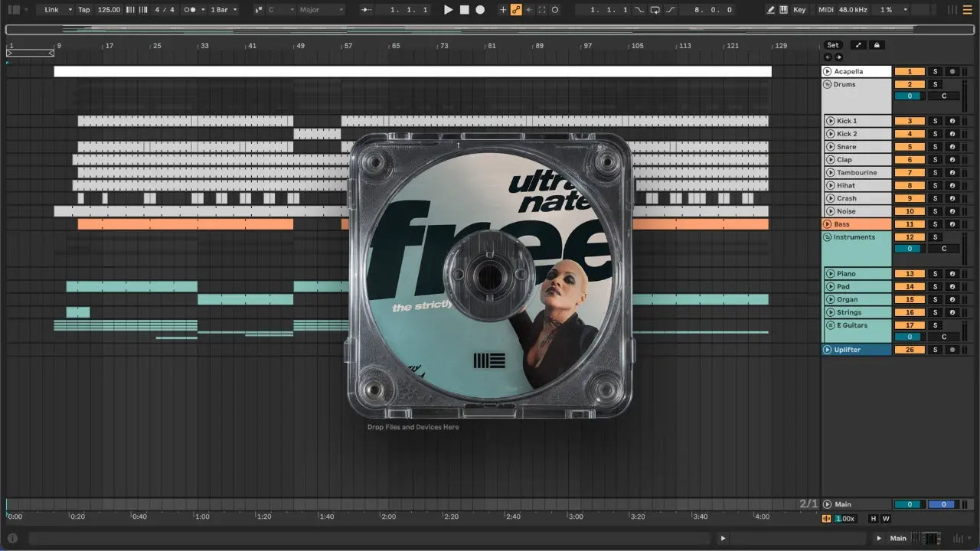Click the Capture MIDI icon
Screen dimensions: 980x551
point(542,10)
